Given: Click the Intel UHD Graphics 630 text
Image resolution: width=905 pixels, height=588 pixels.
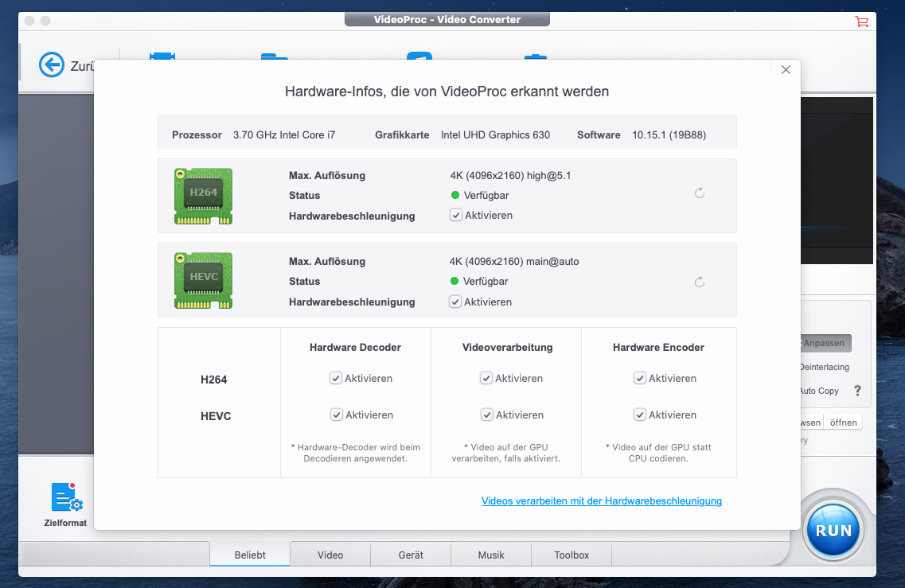Looking at the screenshot, I should pyautogui.click(x=495, y=135).
